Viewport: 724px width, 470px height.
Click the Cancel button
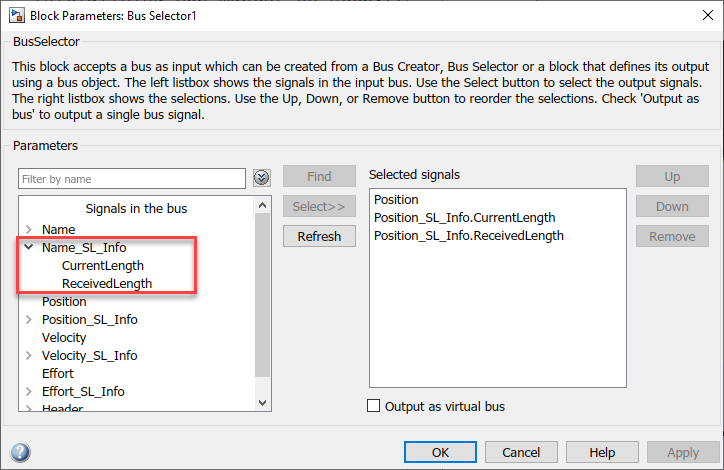(521, 452)
